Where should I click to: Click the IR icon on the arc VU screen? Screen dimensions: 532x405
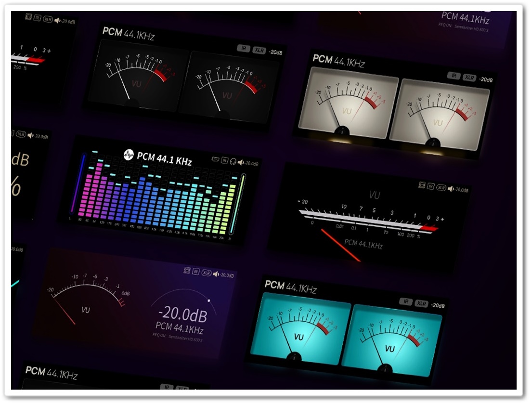coord(196,271)
